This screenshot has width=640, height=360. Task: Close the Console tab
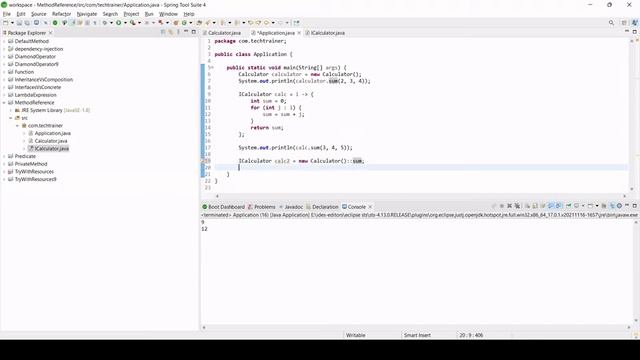pyautogui.click(x=370, y=207)
